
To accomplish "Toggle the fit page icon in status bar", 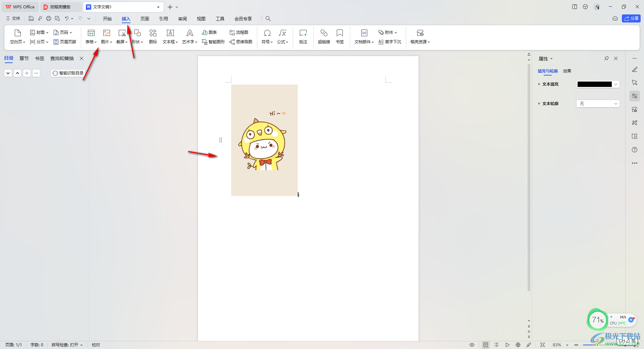I will click(x=543, y=345).
